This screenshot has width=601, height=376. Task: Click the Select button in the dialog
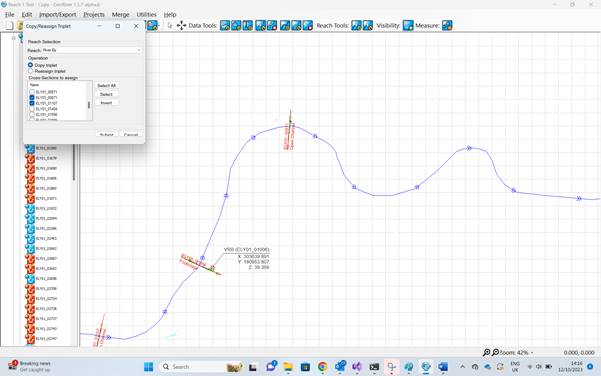pyautogui.click(x=106, y=94)
